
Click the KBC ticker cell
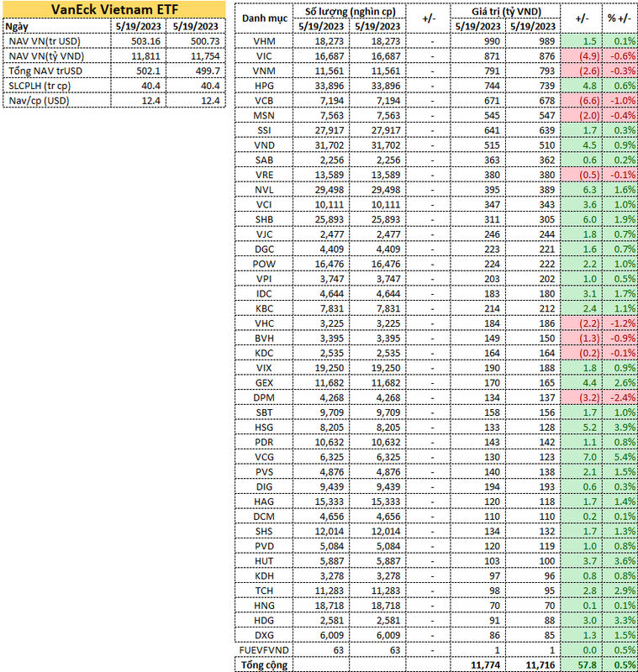[264, 308]
